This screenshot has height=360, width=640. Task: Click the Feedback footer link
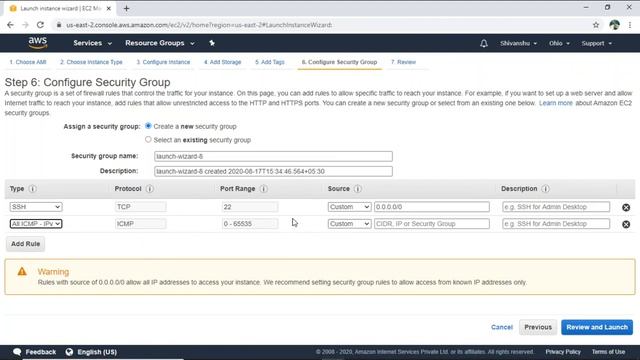40,352
